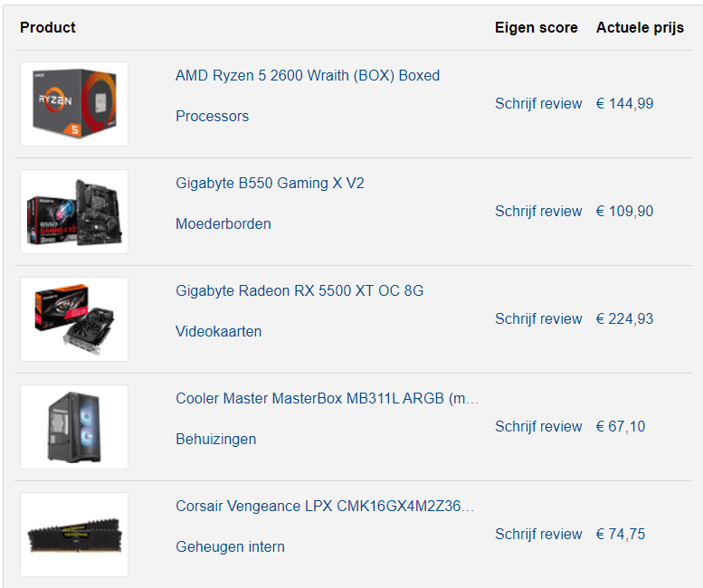Open the AMD Ryzen 5 2600 product image

click(x=74, y=104)
